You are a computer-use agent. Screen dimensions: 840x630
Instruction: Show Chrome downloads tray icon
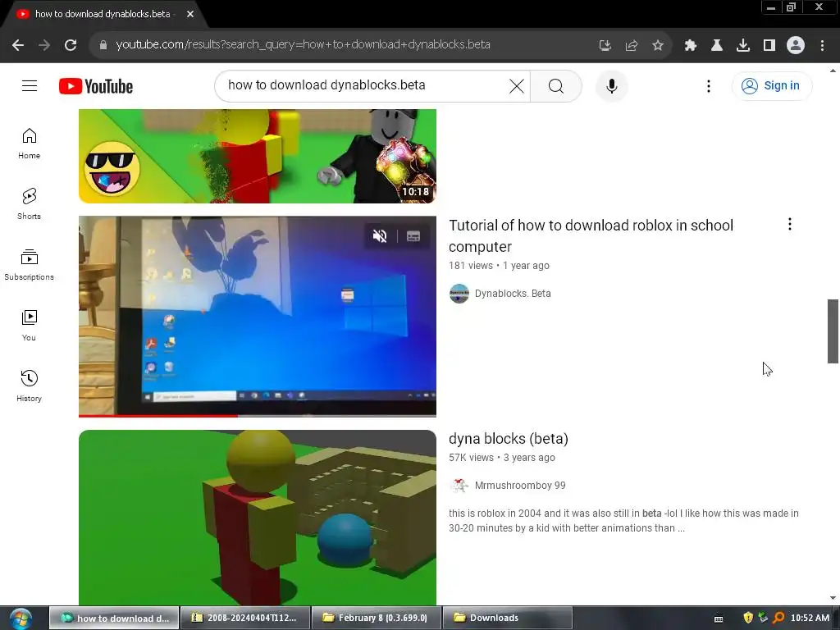(743, 46)
